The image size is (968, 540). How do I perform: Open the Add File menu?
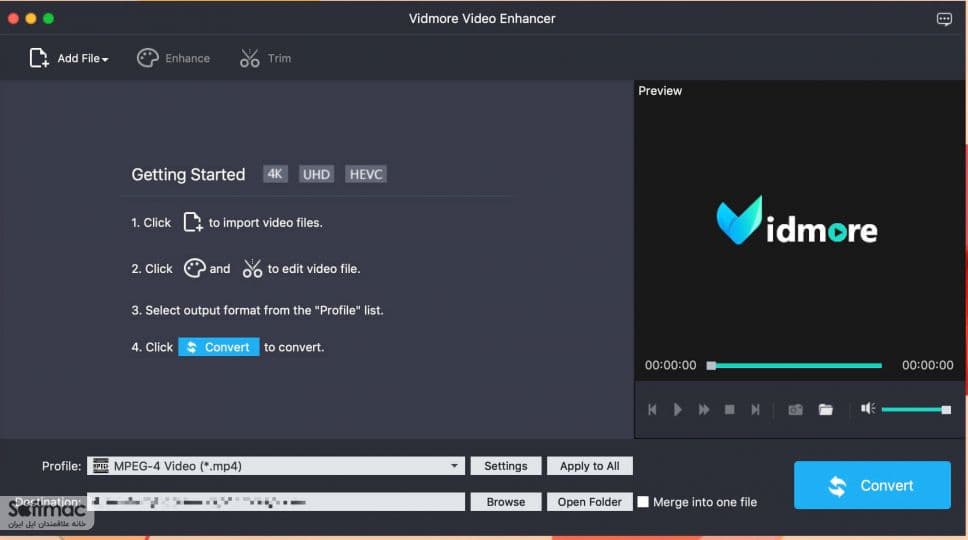(68, 58)
